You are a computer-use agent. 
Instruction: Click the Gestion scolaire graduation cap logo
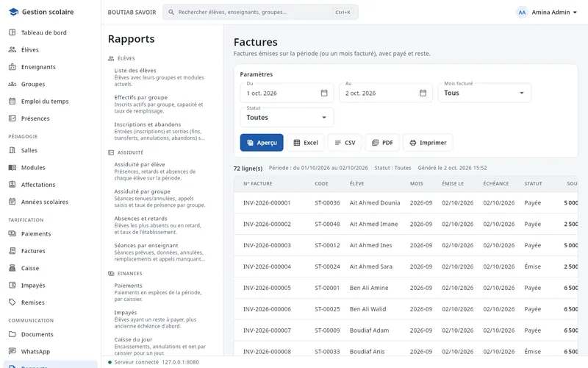click(13, 12)
